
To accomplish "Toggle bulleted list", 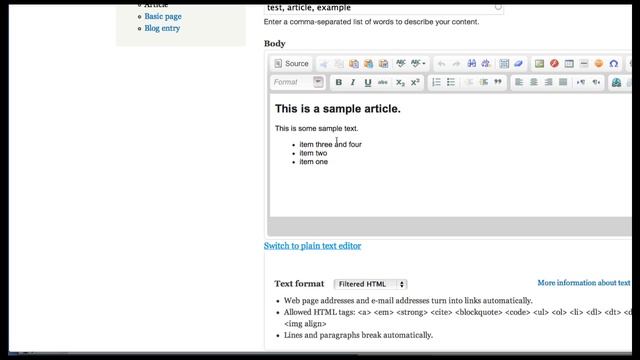I will 451,82.
